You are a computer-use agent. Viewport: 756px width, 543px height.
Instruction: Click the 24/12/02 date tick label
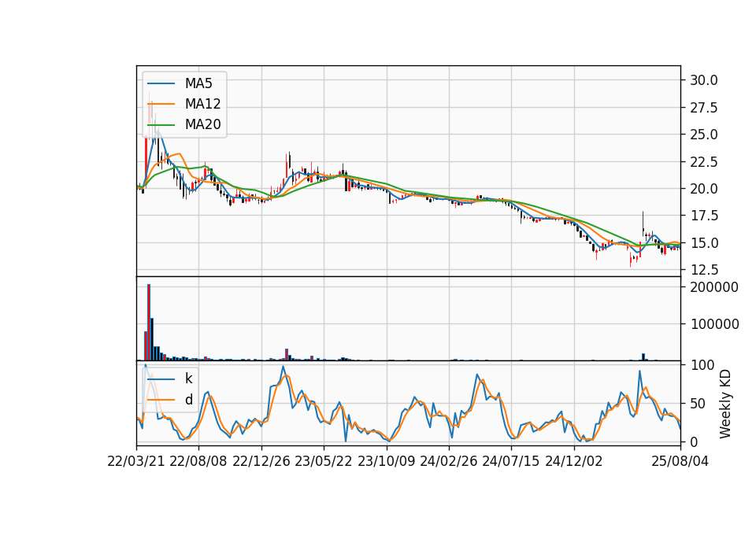[x=574, y=461]
